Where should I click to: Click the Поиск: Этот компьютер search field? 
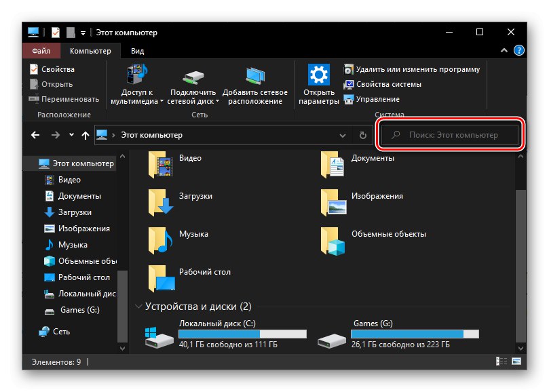(x=449, y=135)
